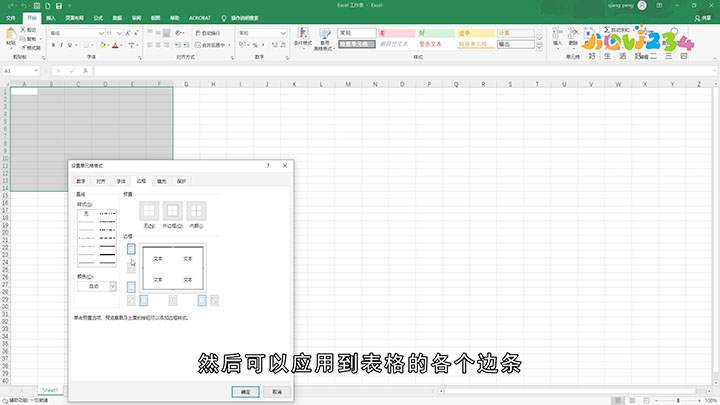The width and height of the screenshot is (720, 405).
Task: Confirm the dialog with 确定
Action: [246, 392]
